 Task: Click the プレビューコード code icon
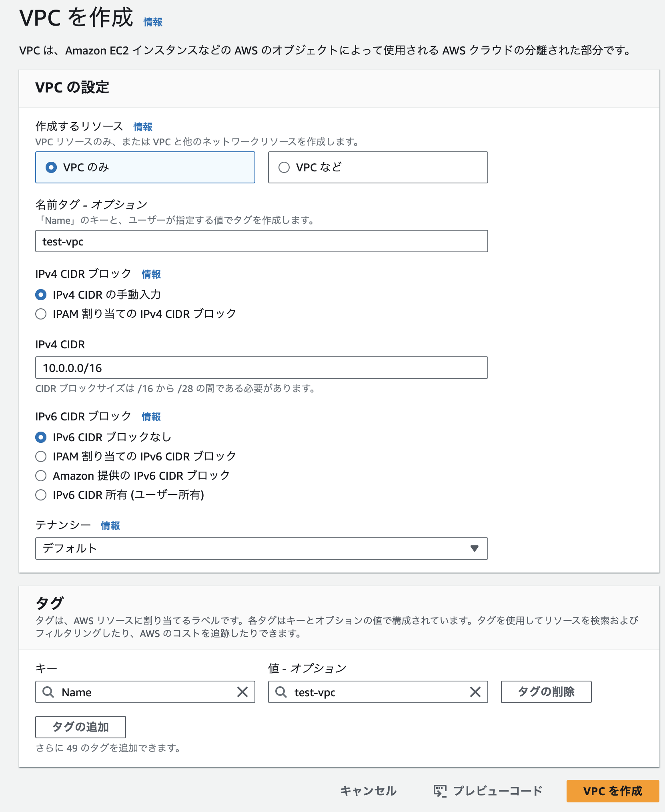440,791
